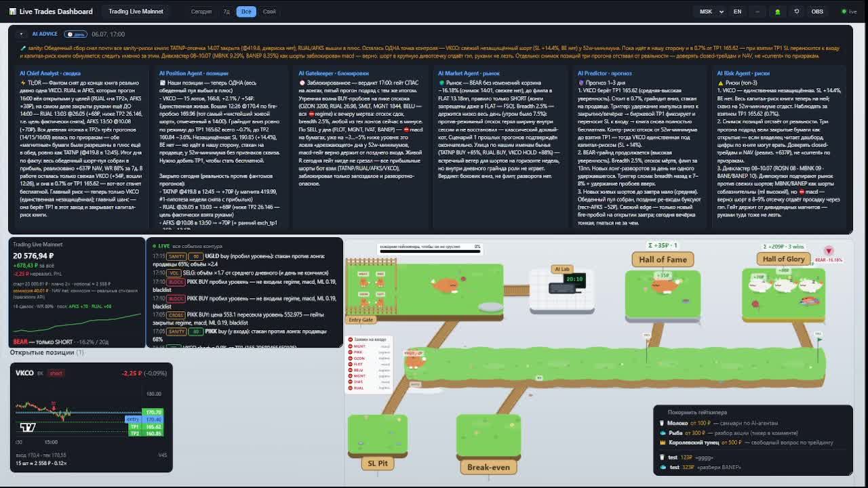Viewport: 868px width, 488px height.
Task: Open the MSK timezone dropdown
Action: pos(711,12)
